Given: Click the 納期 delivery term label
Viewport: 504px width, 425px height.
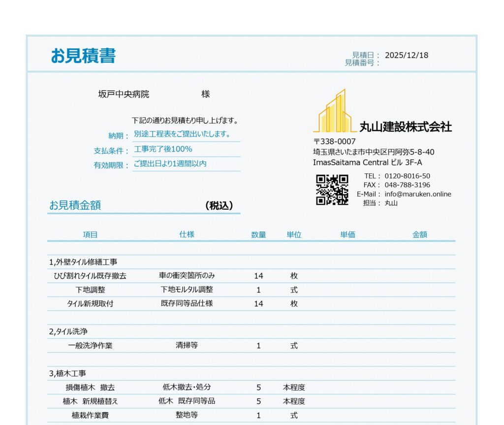Looking at the screenshot, I should tap(117, 134).
